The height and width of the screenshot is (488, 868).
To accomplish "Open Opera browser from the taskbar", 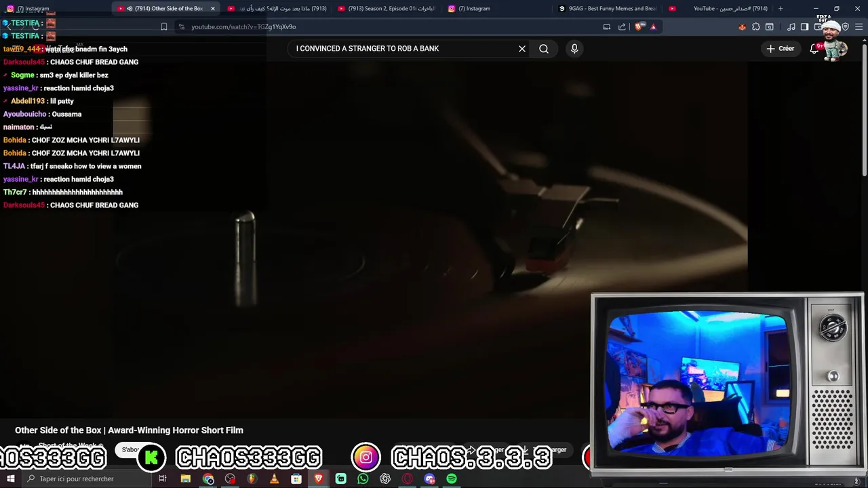I will pyautogui.click(x=407, y=479).
